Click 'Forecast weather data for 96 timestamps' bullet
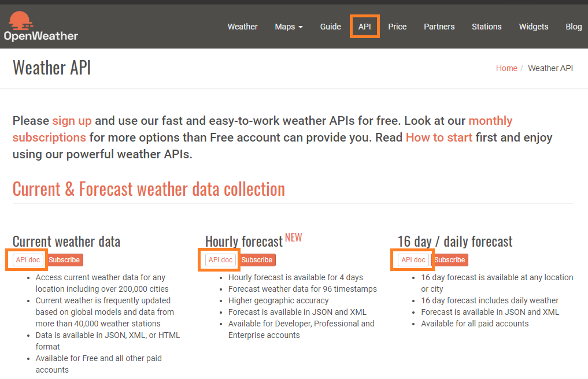This screenshot has width=588, height=379. click(x=302, y=289)
